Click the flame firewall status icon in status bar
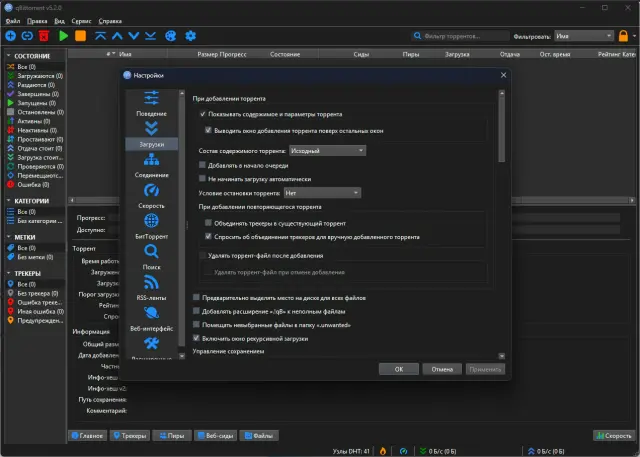This screenshot has width=640, height=457. click(x=382, y=451)
